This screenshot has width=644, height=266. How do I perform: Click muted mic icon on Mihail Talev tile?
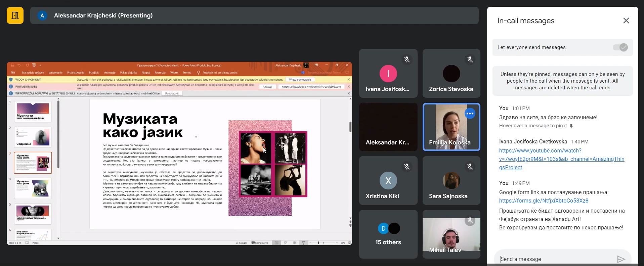coord(470,221)
